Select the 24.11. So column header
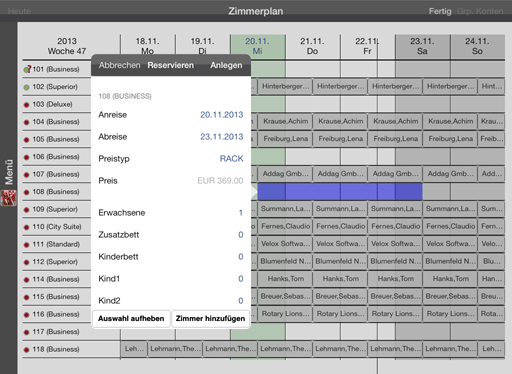Screen dimensions: 512x374 tap(477, 46)
